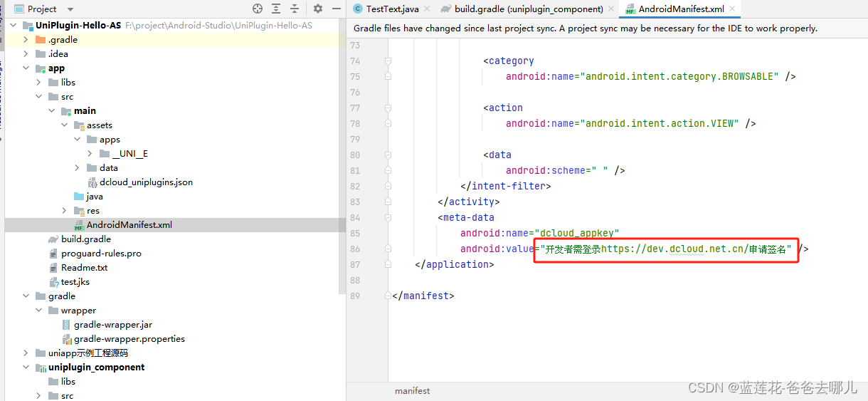Collapse the app module folder
868x401 pixels.
26,68
